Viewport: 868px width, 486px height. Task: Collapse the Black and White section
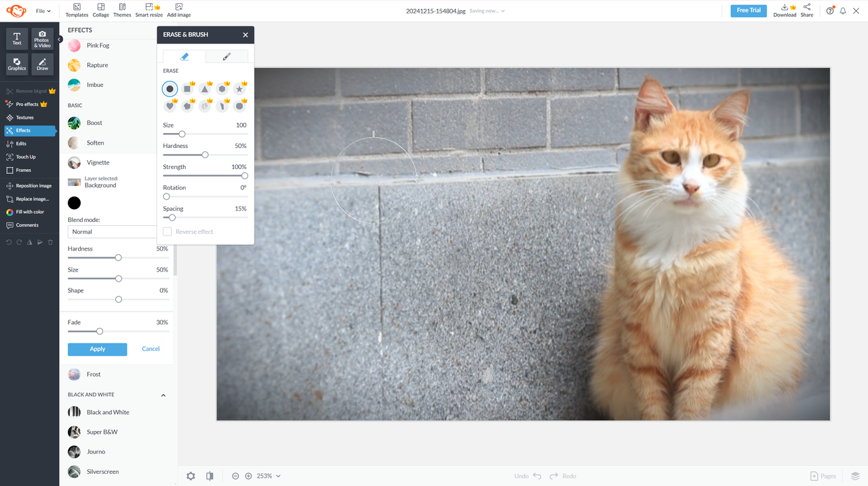click(163, 395)
